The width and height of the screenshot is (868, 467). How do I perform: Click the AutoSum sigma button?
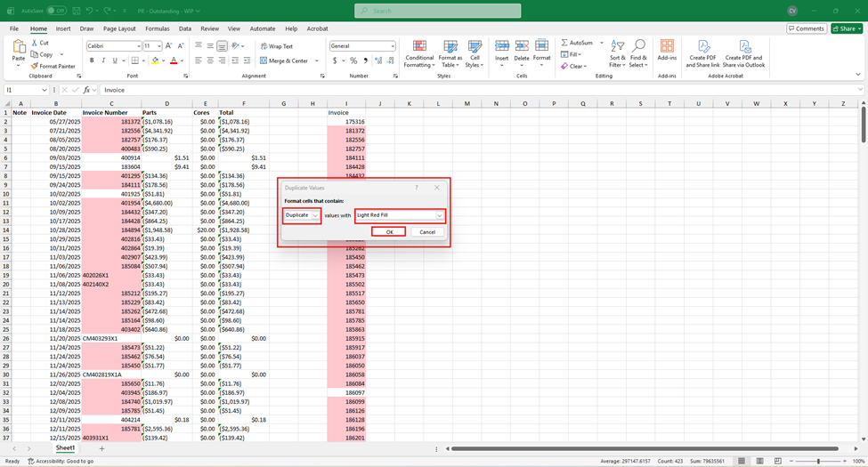point(576,43)
